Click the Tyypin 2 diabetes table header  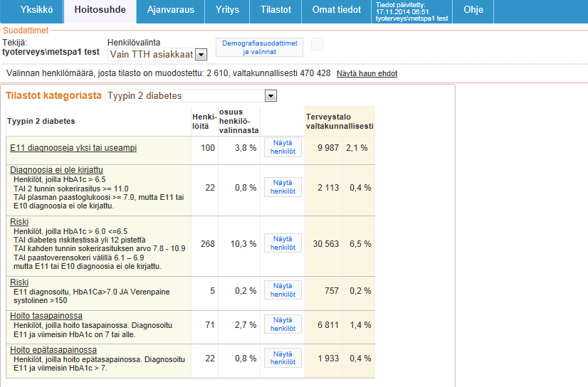click(41, 121)
